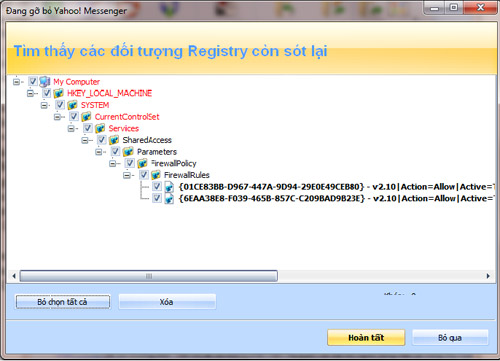This screenshot has width=500, height=361.
Task: Select the FirewallRules label
Action: 187,175
